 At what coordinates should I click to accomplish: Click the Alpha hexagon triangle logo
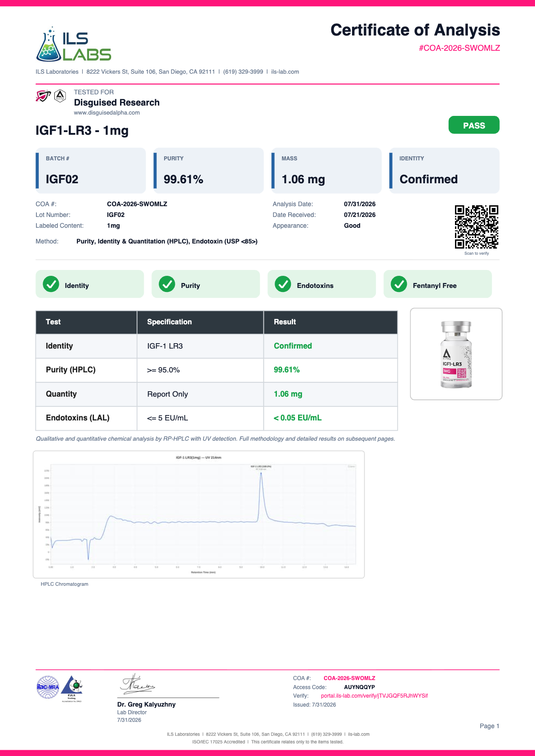pyautogui.click(x=60, y=96)
